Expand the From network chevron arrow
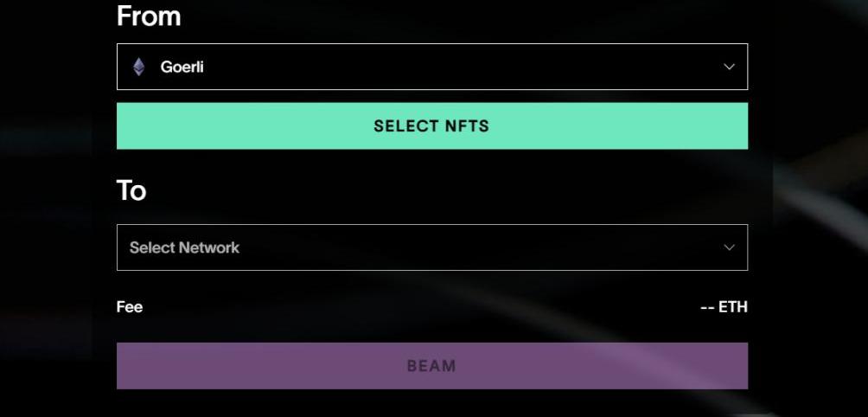 [729, 67]
